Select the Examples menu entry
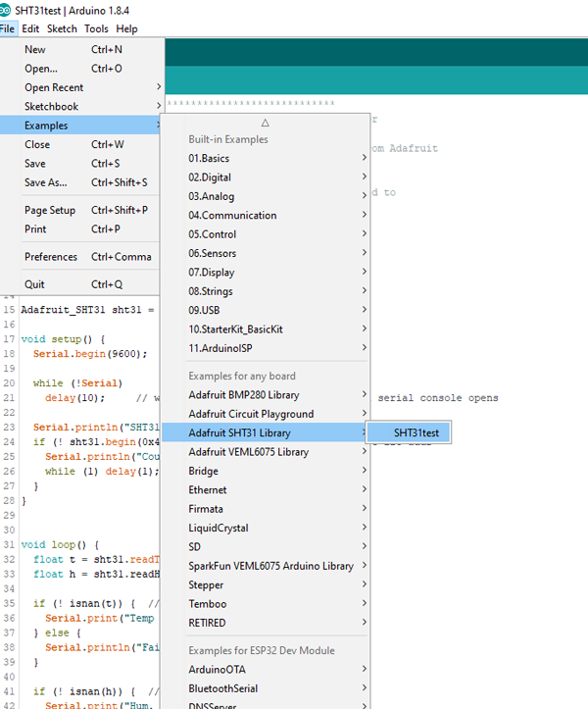This screenshot has height=709, width=588. [79, 126]
